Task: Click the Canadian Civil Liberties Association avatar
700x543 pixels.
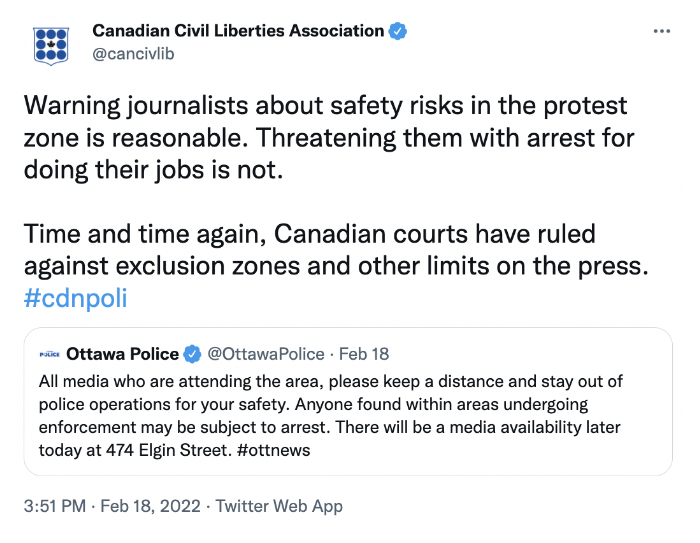Action: 51,46
